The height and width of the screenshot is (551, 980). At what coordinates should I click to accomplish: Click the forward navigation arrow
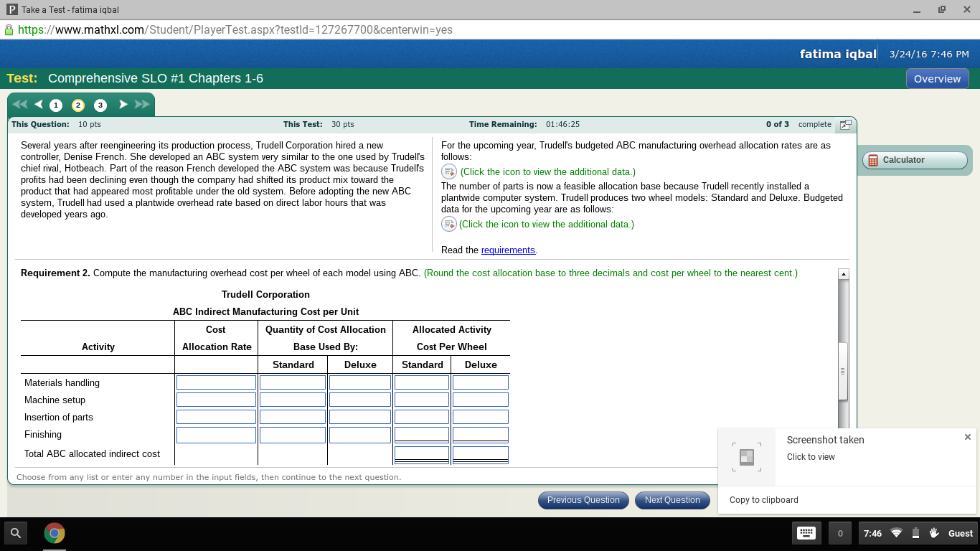[x=122, y=104]
